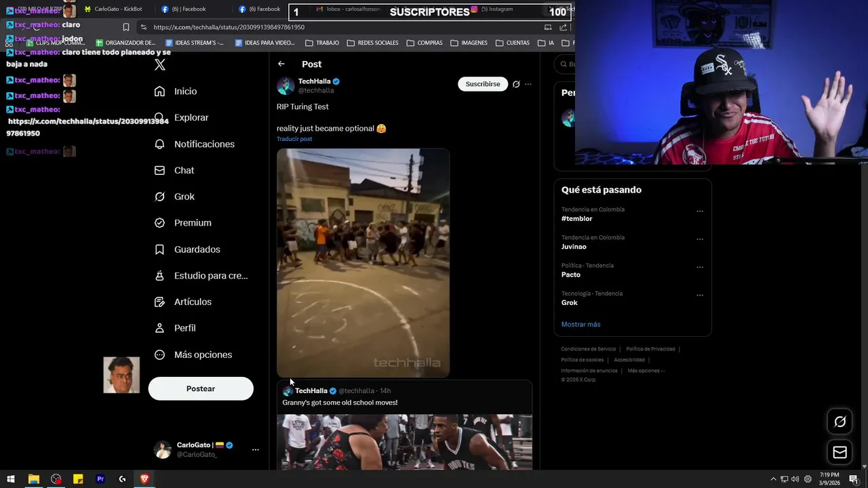Open COMPRAS bookmarks folder
Image resolution: width=868 pixels, height=488 pixels.
pos(425,43)
